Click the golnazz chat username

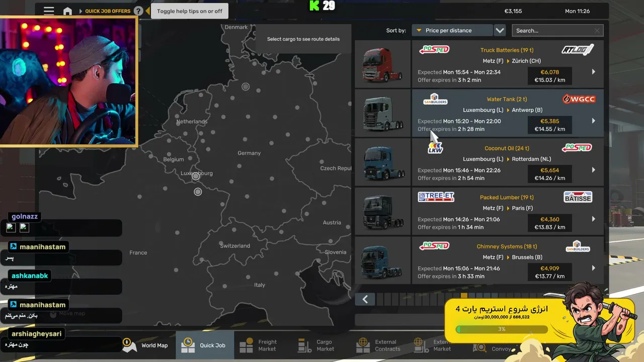pos(25,217)
